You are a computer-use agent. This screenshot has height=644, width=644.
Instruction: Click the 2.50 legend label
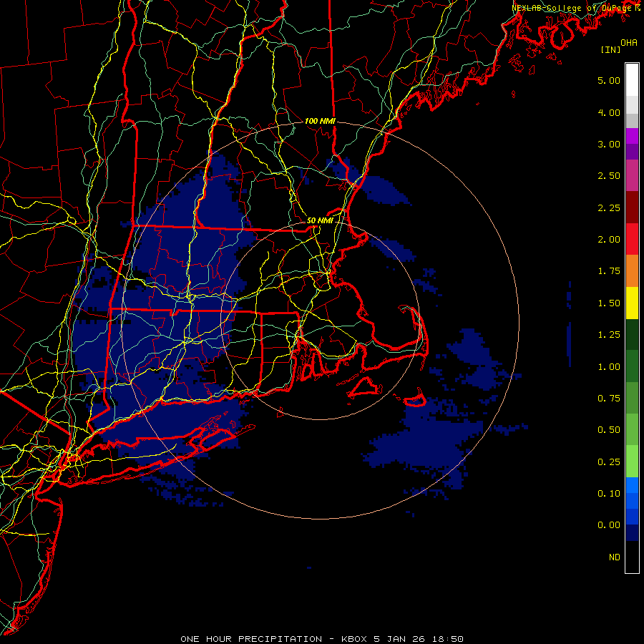point(609,176)
